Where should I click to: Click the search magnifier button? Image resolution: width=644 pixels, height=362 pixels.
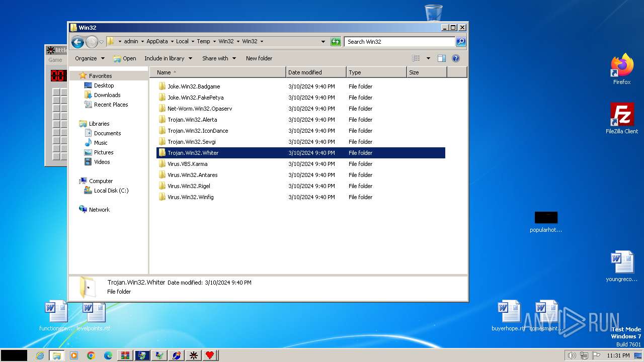tap(461, 42)
